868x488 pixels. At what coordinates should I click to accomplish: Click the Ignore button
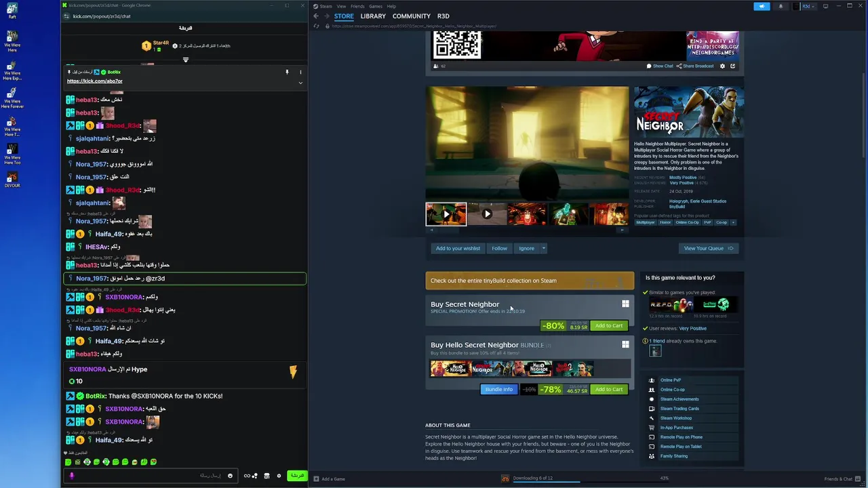click(x=526, y=249)
